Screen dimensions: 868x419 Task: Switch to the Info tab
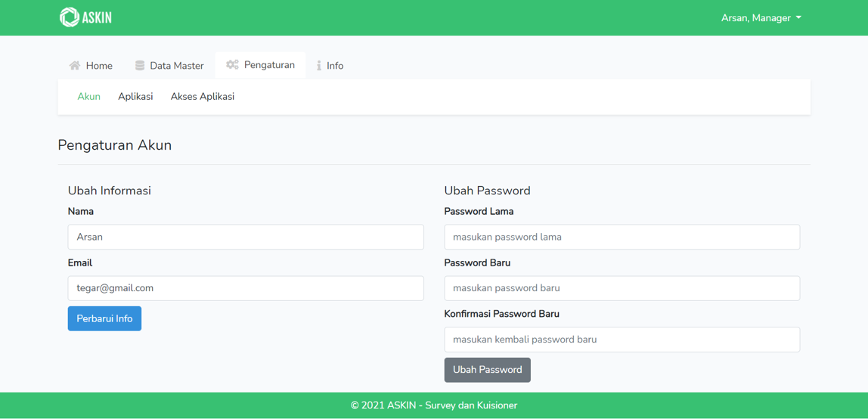coord(330,66)
